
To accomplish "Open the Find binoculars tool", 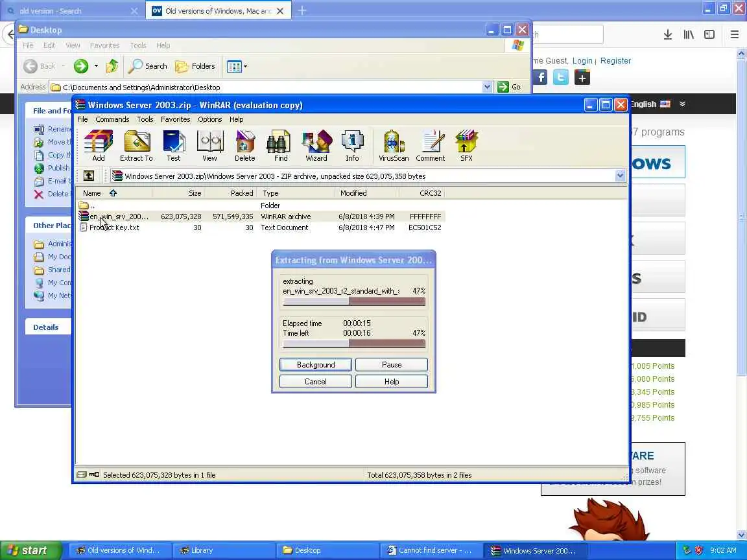I will [281, 146].
